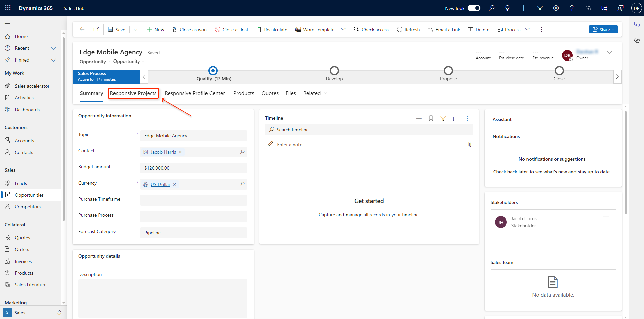
Task: Collapse process bar left chevron
Action: (144, 77)
